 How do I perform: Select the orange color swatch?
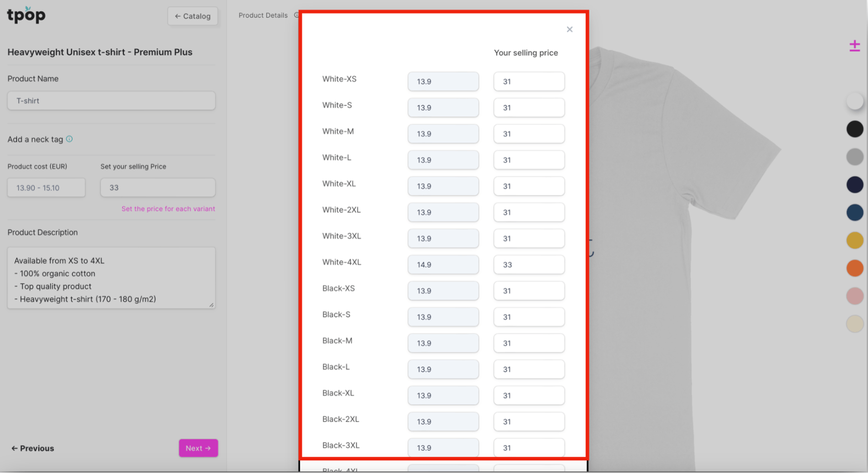[x=855, y=268]
